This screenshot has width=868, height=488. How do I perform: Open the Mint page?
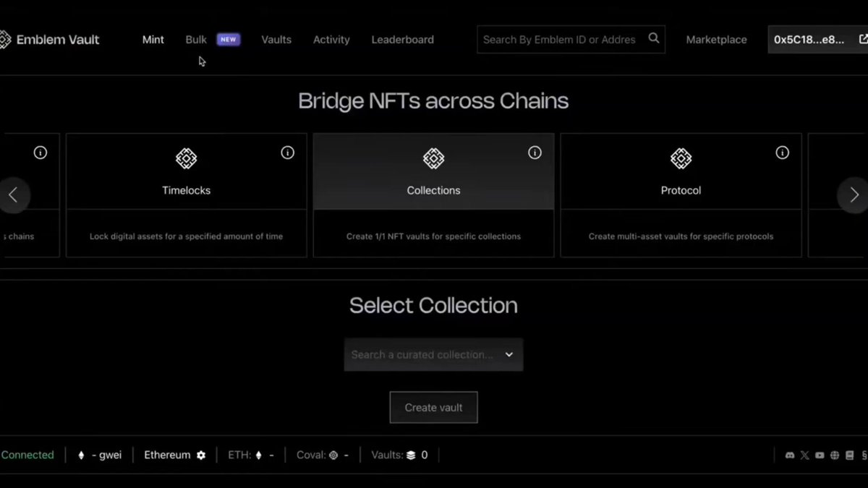(153, 40)
